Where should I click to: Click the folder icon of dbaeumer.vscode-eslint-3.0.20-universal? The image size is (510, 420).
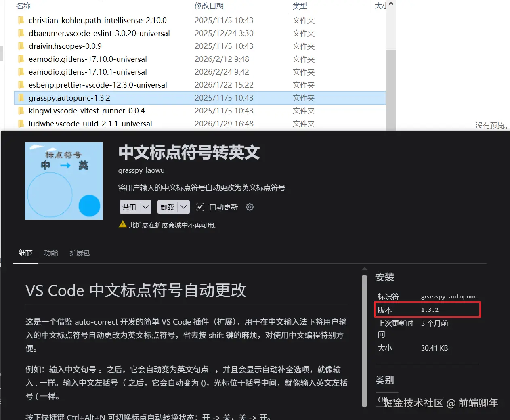21,33
